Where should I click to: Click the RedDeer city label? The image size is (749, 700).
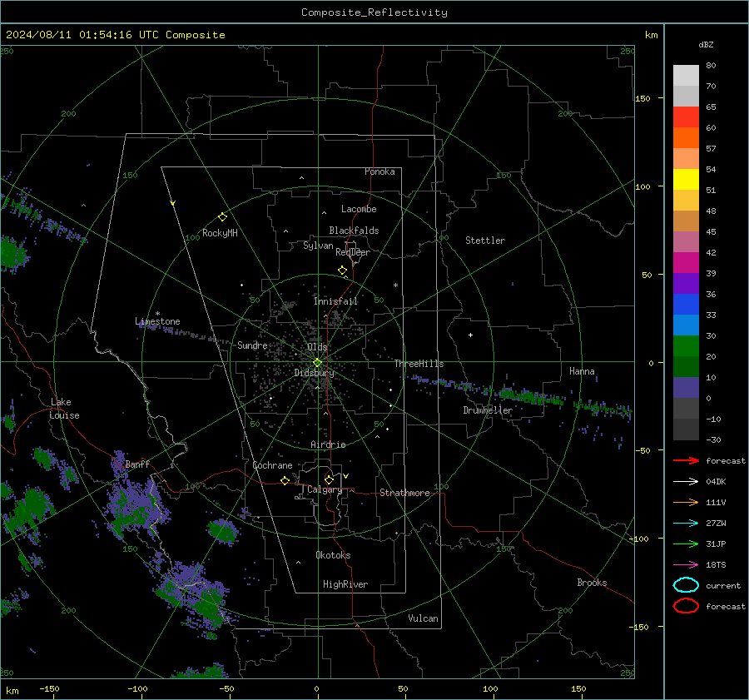click(353, 252)
